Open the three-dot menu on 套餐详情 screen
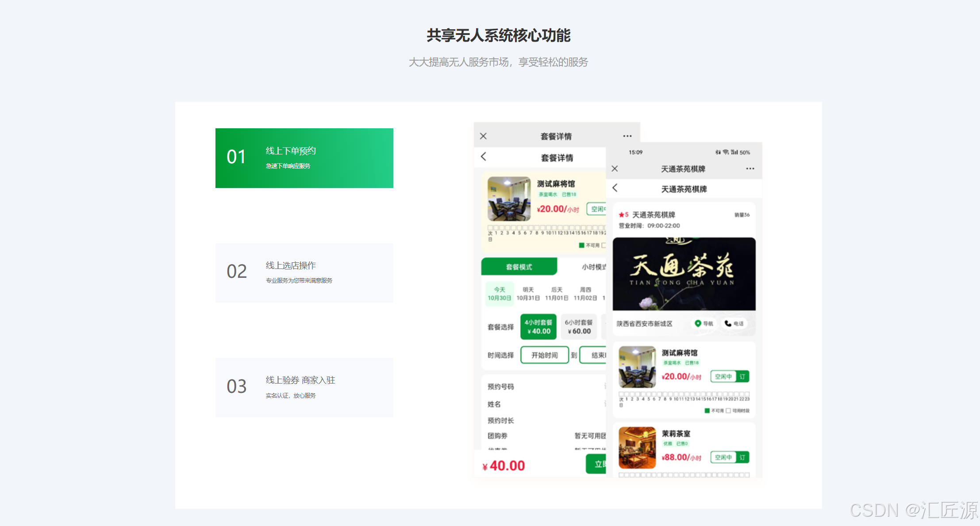The height and width of the screenshot is (526, 980). pos(627,136)
